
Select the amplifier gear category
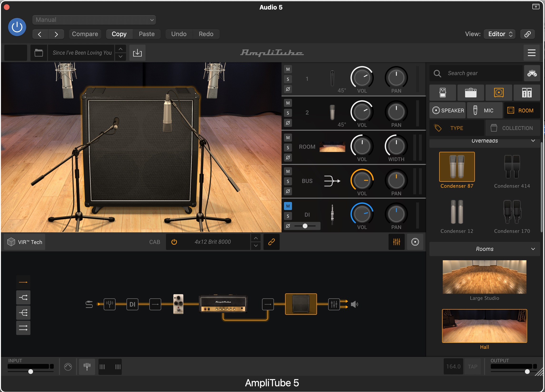(x=471, y=92)
